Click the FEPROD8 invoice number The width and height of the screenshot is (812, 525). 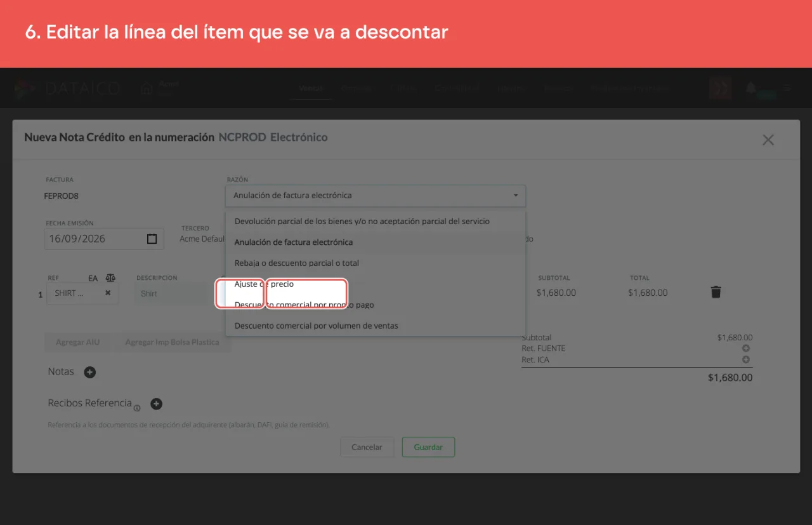[62, 196]
